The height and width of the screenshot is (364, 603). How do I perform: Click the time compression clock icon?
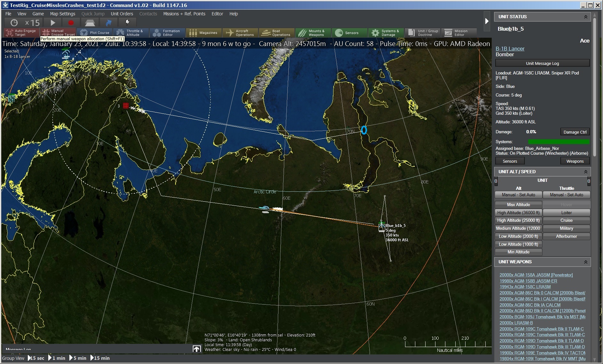14,23
